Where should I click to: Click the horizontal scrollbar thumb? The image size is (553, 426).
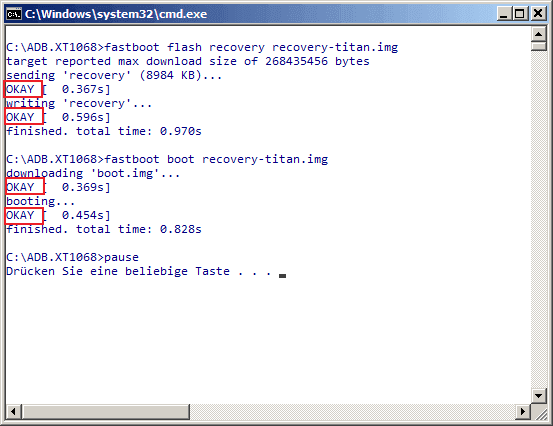(106, 412)
